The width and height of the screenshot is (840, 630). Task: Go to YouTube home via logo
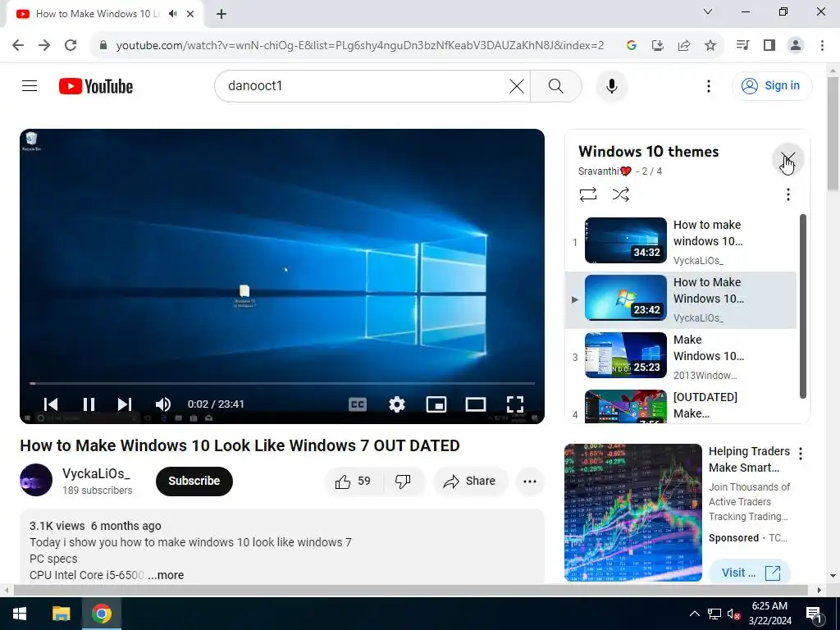[x=96, y=86]
